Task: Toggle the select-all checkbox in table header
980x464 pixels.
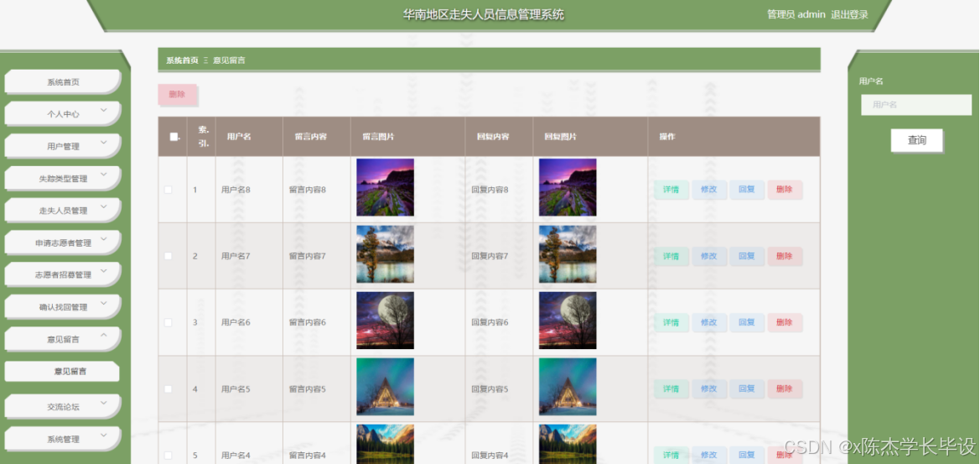Action: tap(174, 136)
